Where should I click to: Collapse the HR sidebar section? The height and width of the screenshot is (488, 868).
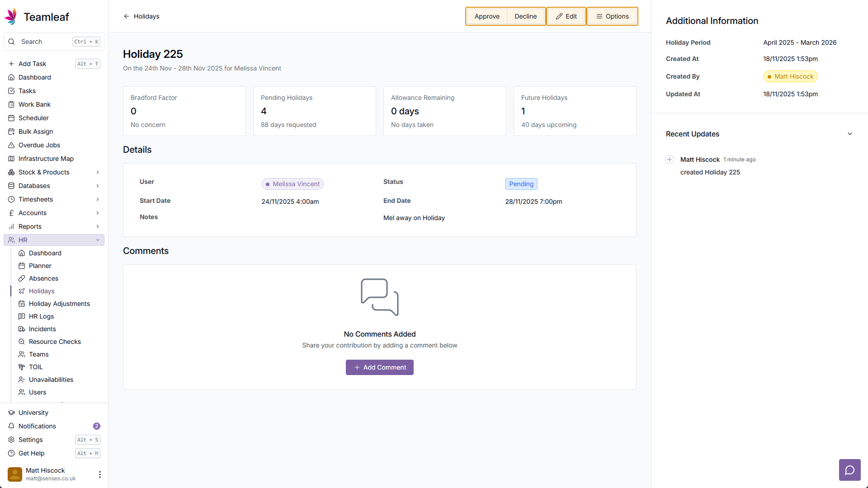tap(97, 240)
